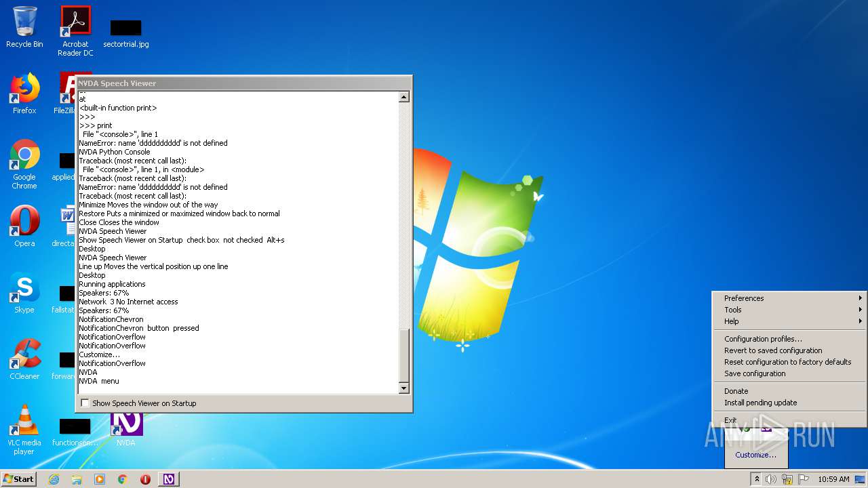Viewport: 868px width, 488px height.
Task: Click the 'Running applications' line
Action: 112,284
